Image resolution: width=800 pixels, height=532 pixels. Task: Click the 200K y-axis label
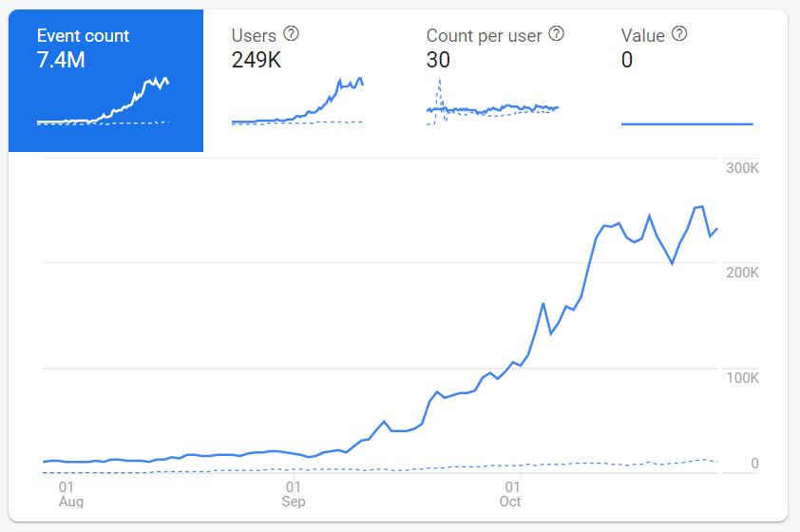(742, 273)
